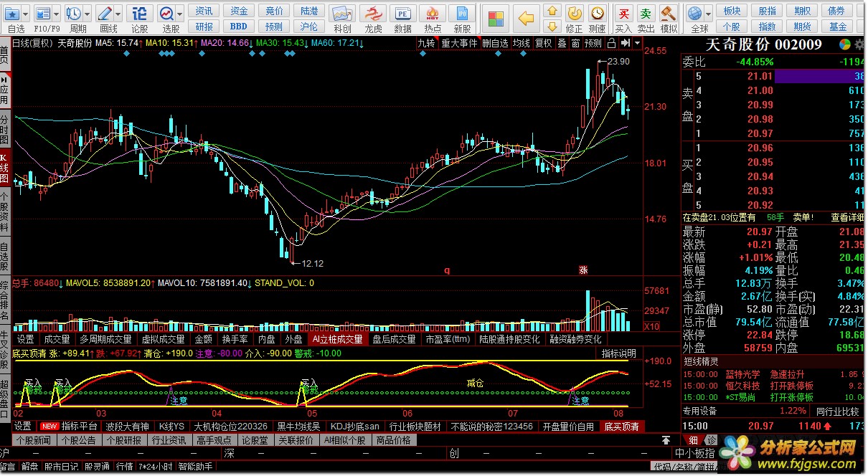
Task: Toggle 九转 indicator button
Action: [x=426, y=44]
